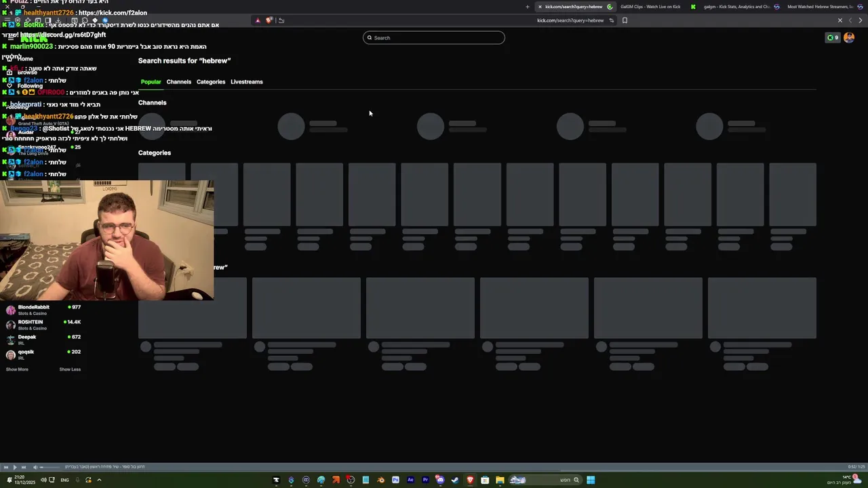Viewport: 868px width, 488px height.
Task: Open the Kick notifications badge showing 9
Action: pyautogui.click(x=833, y=38)
